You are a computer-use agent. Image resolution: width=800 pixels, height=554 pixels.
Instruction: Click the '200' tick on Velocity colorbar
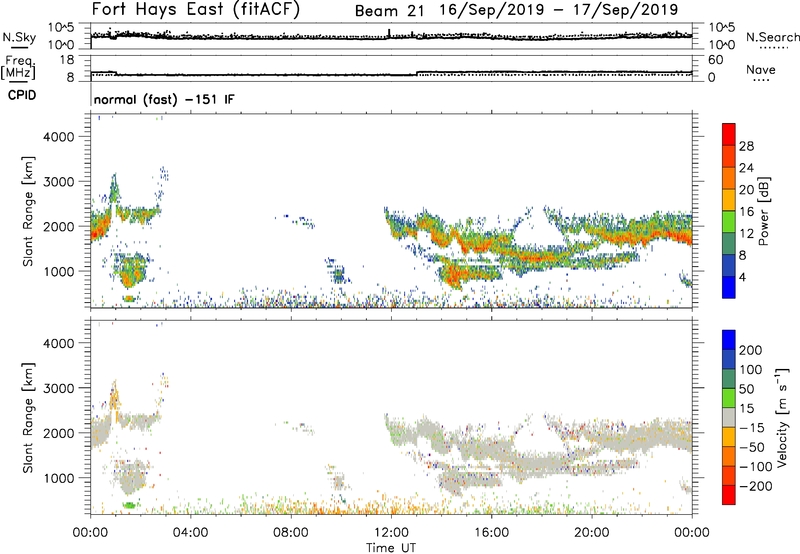(x=751, y=350)
